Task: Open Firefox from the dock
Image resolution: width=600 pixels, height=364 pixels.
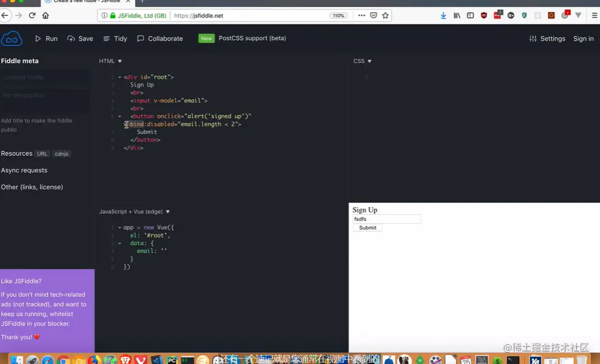Action: coord(94,360)
